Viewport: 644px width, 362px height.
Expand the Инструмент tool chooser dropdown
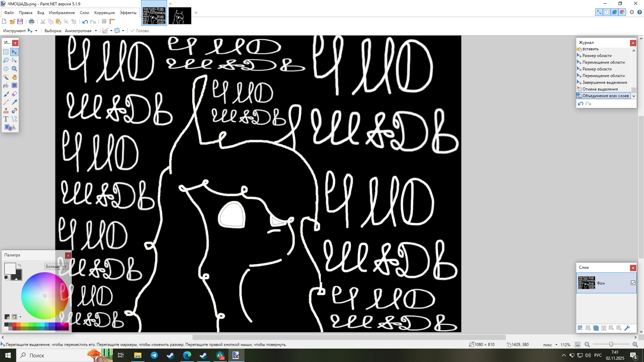click(x=36, y=31)
